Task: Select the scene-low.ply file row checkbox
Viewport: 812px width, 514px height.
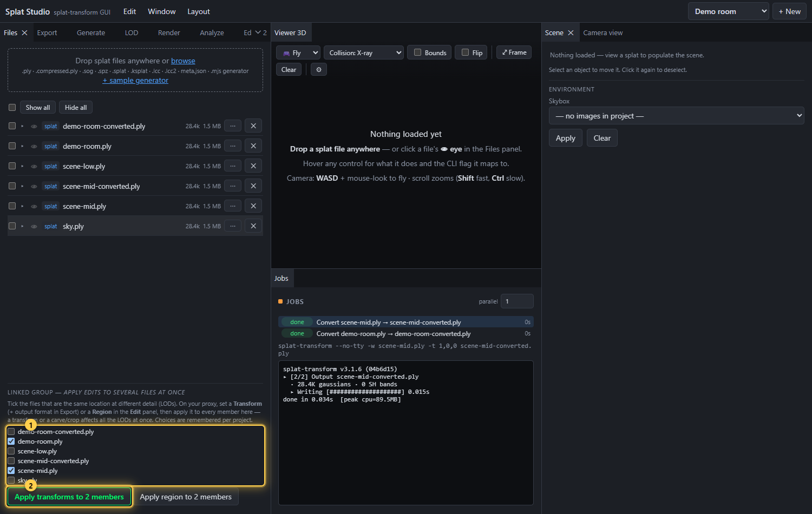Action: pyautogui.click(x=12, y=166)
